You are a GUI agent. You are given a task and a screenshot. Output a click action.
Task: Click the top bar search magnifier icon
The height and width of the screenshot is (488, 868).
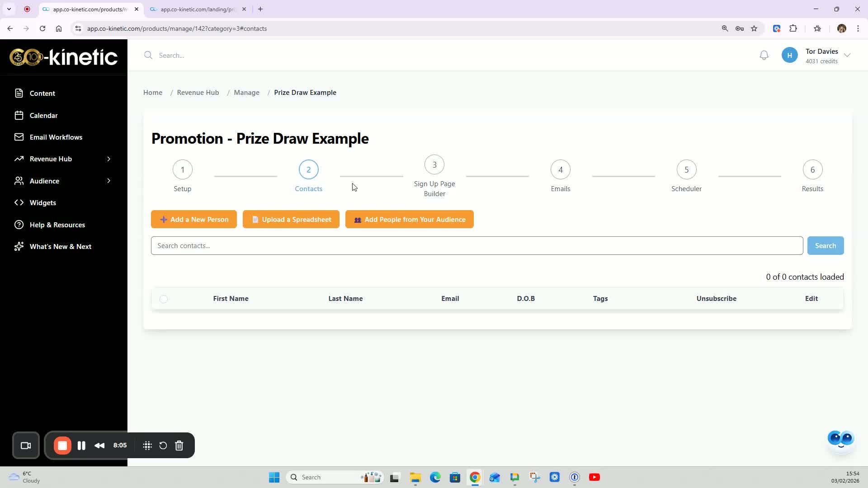click(x=148, y=56)
